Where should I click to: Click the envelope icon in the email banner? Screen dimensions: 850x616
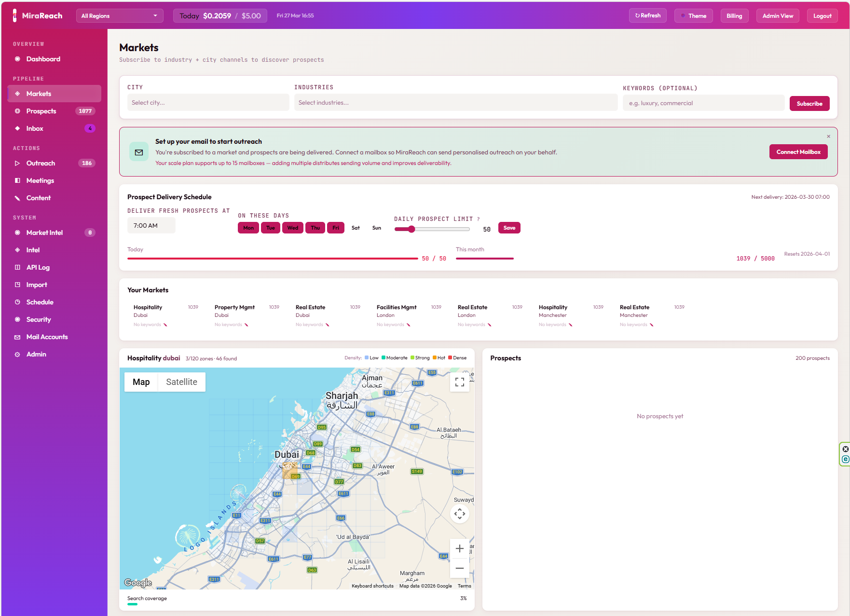(139, 152)
